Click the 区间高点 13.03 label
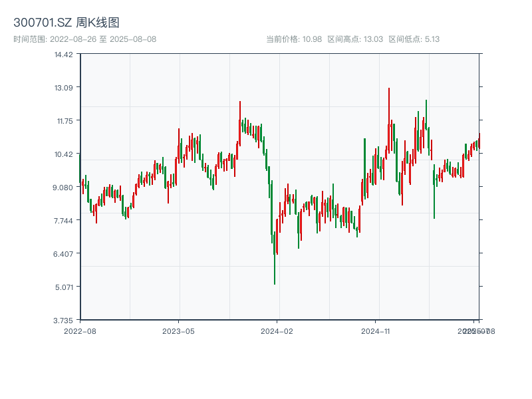The image size is (532, 399). (355, 39)
